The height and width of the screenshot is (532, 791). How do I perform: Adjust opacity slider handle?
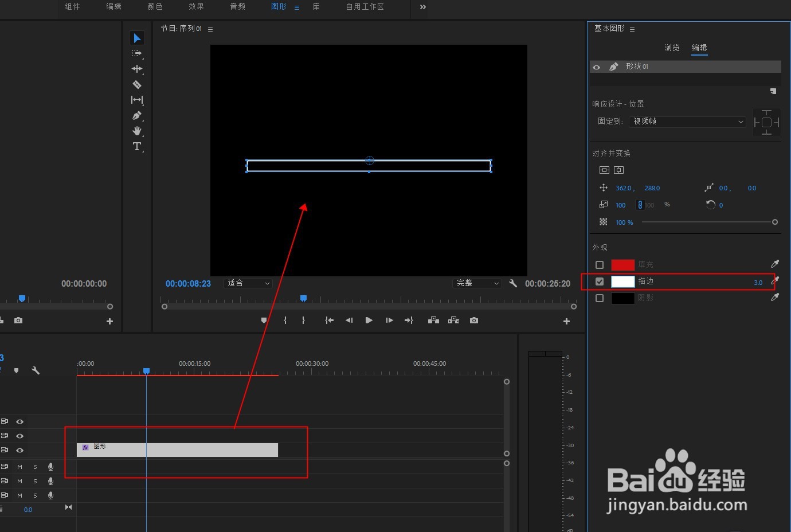[x=775, y=222]
